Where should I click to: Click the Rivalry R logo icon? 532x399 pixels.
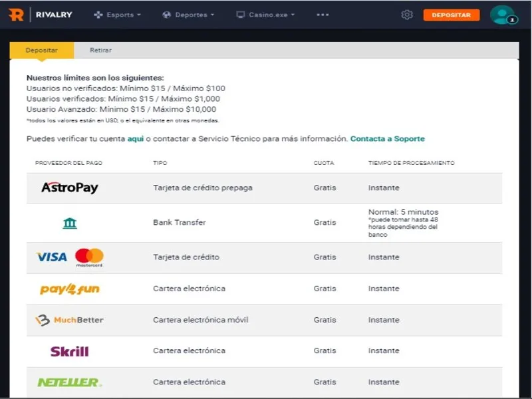[16, 15]
